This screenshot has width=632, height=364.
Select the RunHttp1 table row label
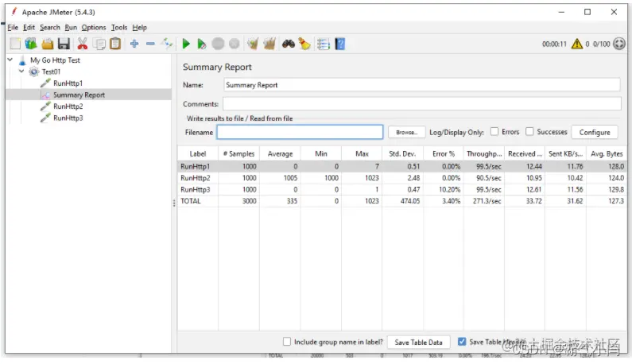[x=195, y=166]
